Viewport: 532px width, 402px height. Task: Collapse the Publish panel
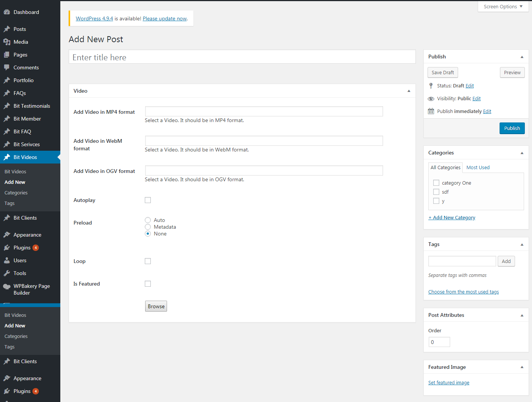click(x=522, y=57)
